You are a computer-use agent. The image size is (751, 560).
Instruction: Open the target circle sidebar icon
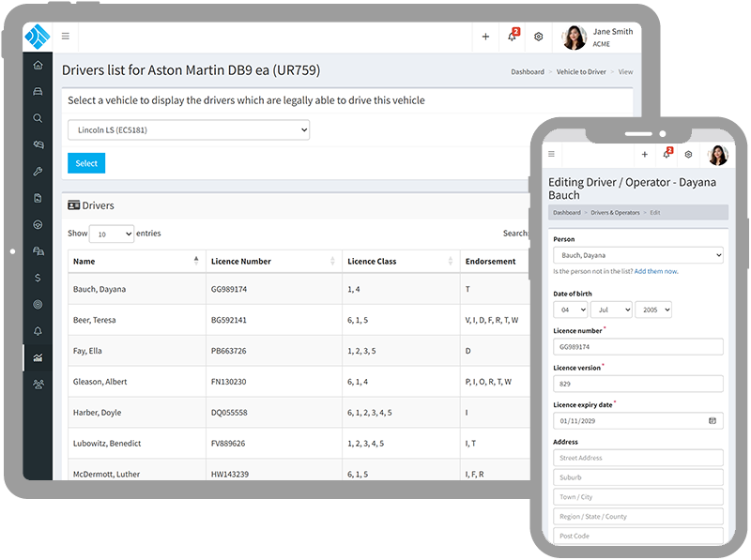pos(38,305)
